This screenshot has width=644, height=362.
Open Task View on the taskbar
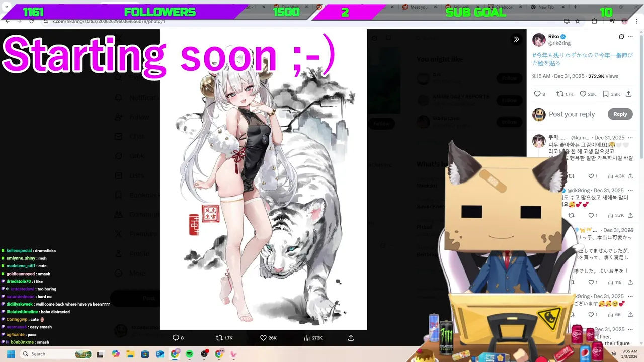pos(100,354)
